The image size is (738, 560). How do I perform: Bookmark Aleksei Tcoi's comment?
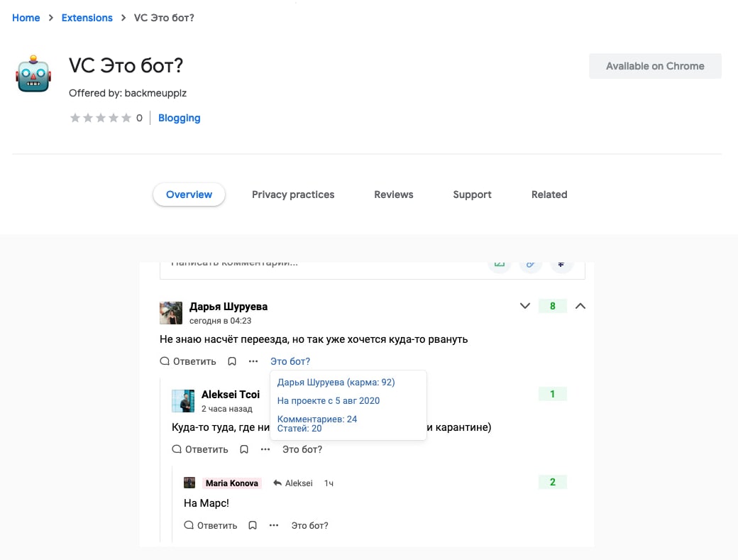coord(244,449)
